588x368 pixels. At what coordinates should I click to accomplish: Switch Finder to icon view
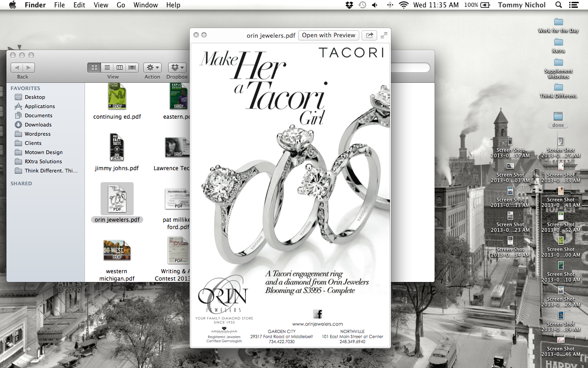click(94, 68)
